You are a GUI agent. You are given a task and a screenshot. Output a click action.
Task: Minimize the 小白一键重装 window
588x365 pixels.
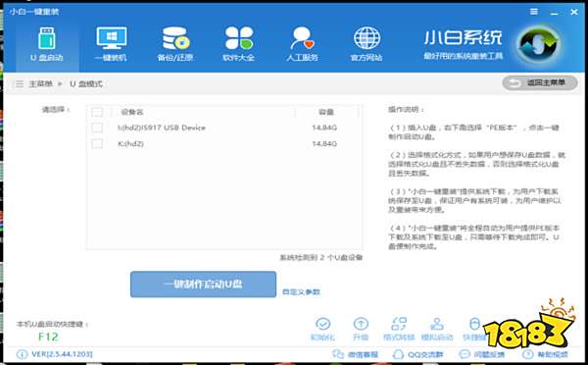(x=555, y=12)
